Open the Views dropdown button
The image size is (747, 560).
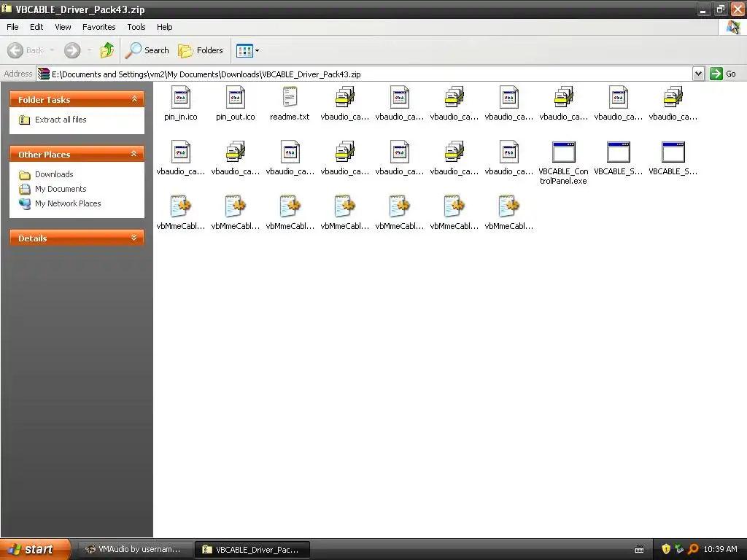pos(248,50)
